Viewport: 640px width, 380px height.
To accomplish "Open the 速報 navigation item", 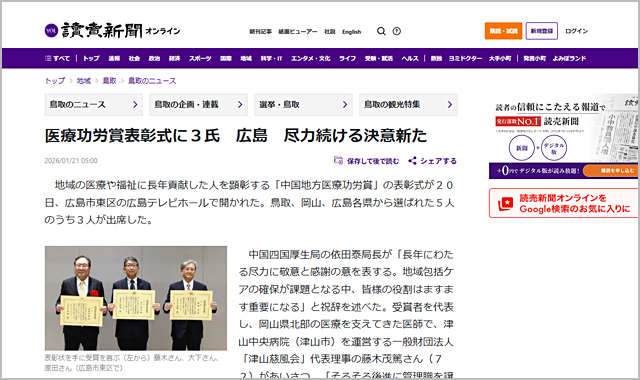I will tap(114, 58).
